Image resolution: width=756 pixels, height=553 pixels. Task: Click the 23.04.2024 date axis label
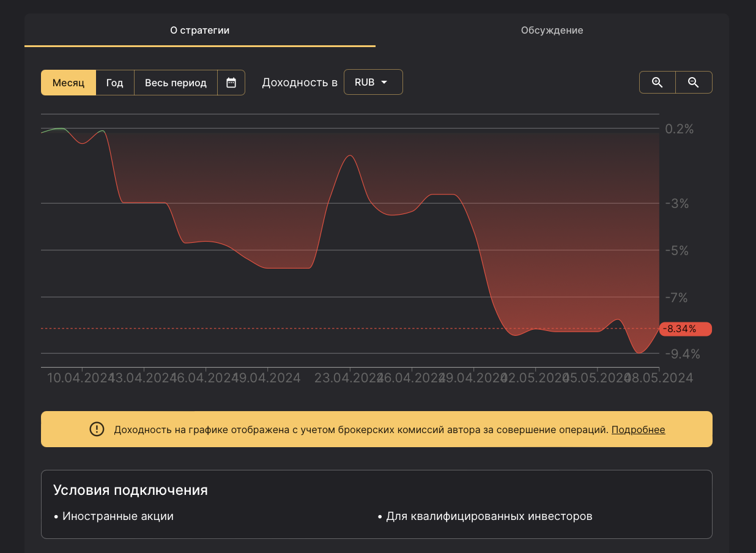click(x=347, y=378)
